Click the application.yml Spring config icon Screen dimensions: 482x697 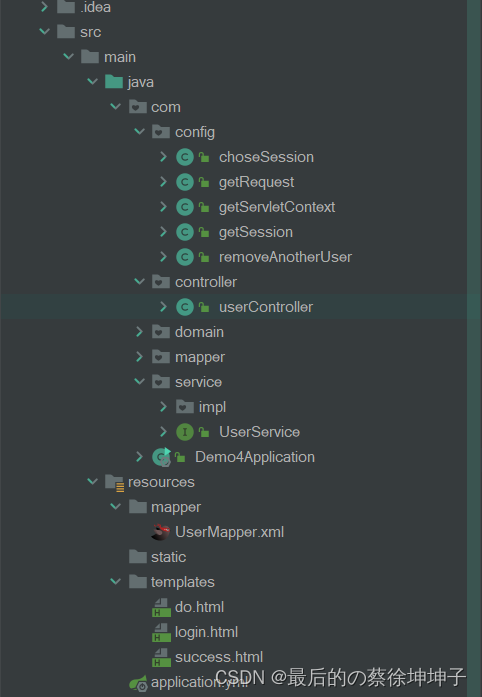[x=138, y=683]
